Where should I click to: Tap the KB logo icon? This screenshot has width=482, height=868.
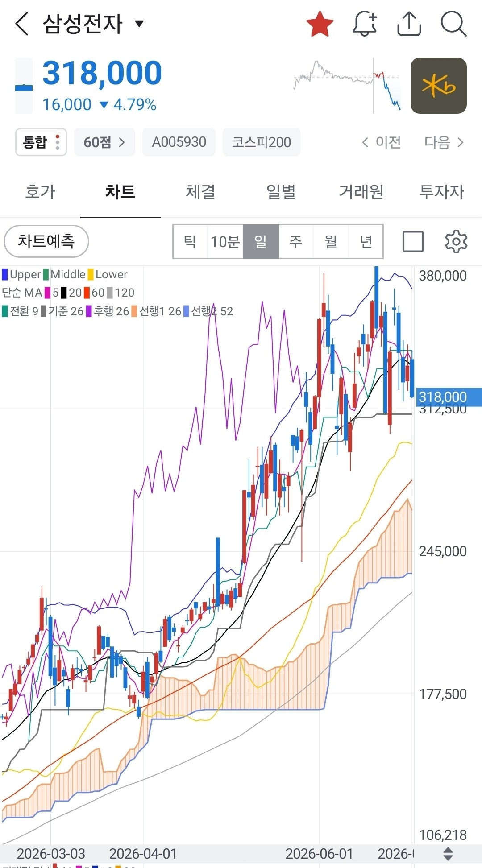pos(439,86)
